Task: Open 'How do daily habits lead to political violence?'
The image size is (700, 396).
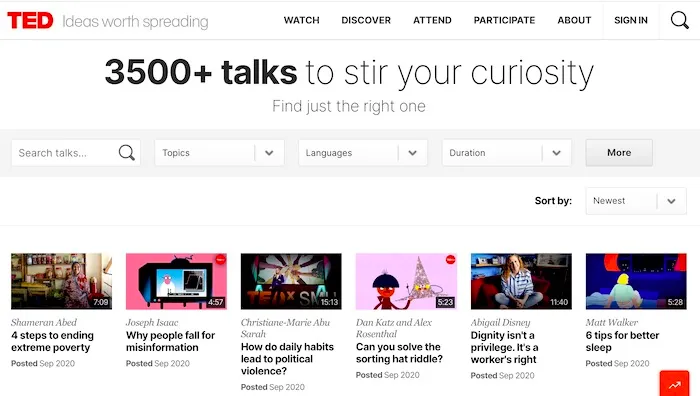Action: 288,359
